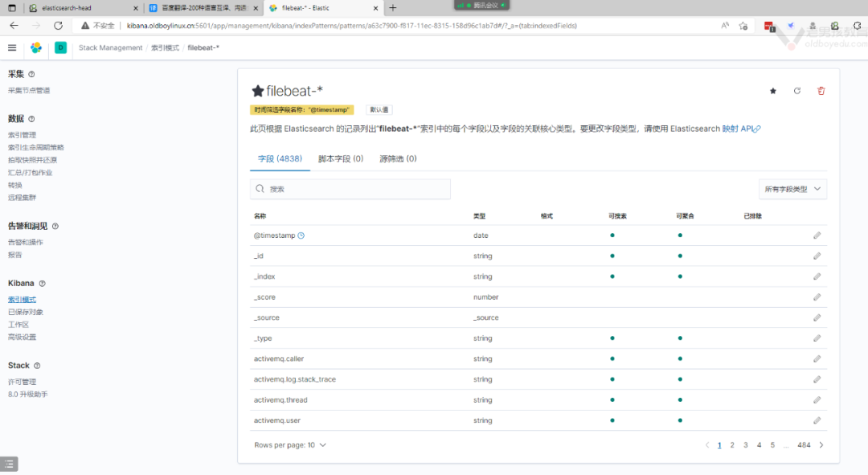Click the Stack Management breadcrumb
This screenshot has height=475, width=868.
tap(110, 47)
